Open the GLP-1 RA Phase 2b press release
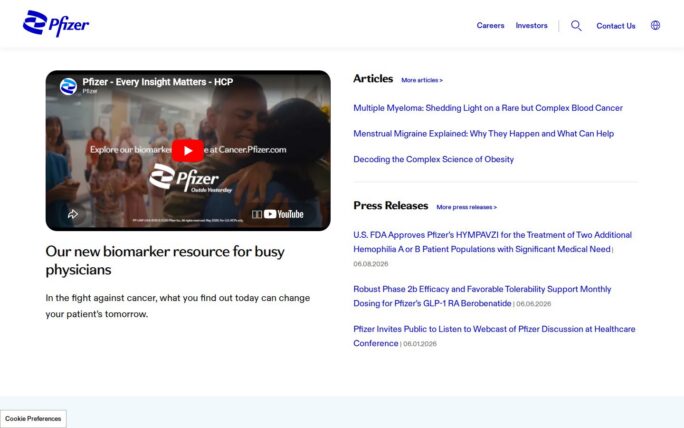Screen dimensions: 684x428 482,296
